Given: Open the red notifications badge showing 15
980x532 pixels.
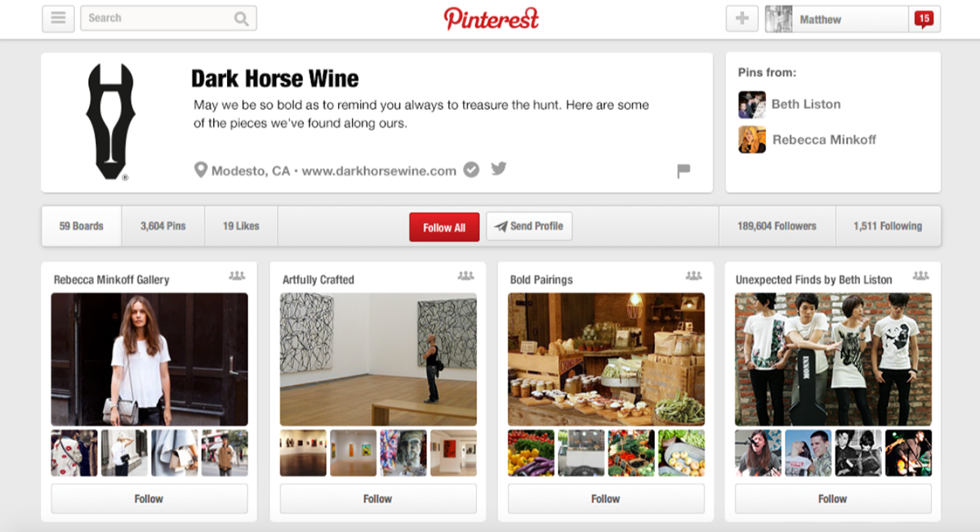Looking at the screenshot, I should click(924, 19).
